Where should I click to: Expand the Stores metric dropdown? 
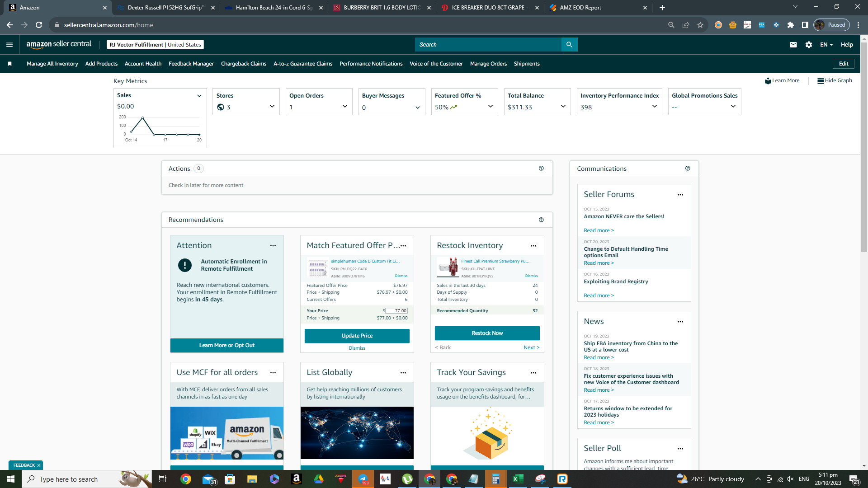[x=272, y=107]
